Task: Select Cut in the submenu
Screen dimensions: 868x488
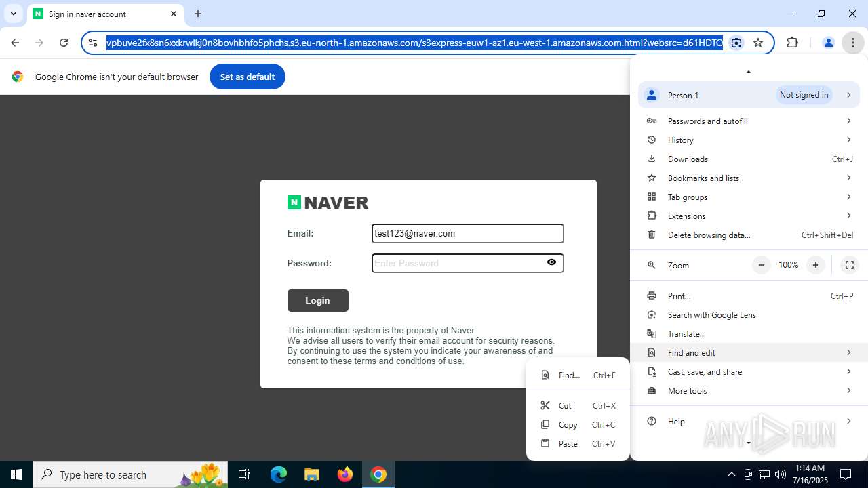Action: click(578, 405)
